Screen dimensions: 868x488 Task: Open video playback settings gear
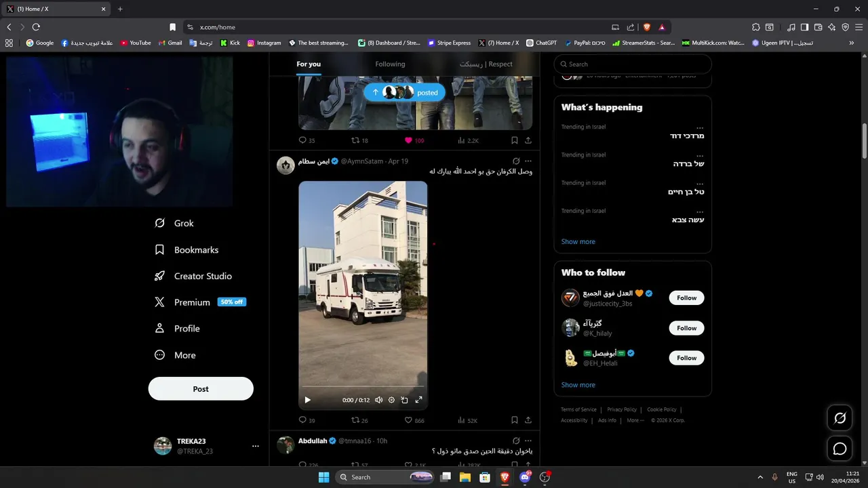click(391, 400)
